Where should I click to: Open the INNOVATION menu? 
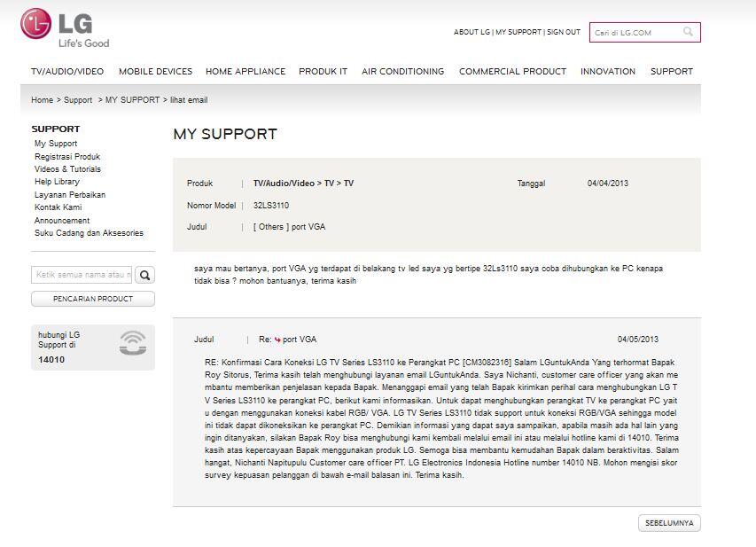click(x=608, y=72)
